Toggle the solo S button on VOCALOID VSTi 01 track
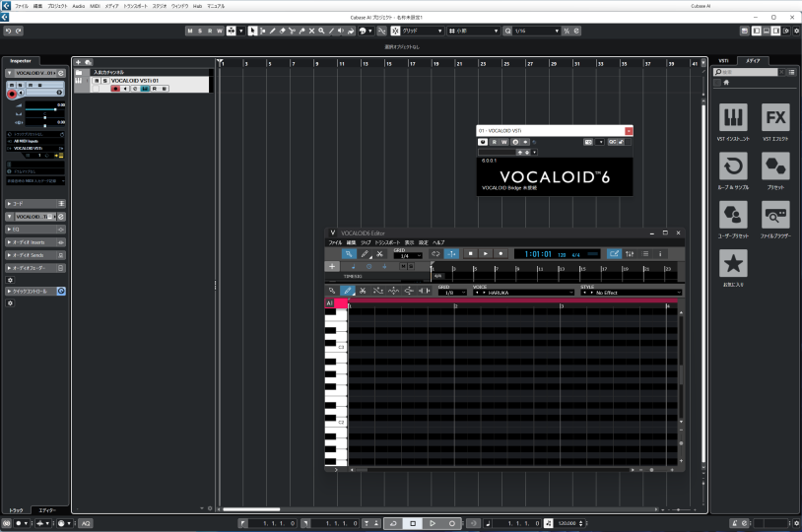This screenshot has height=532, width=802. tap(104, 81)
